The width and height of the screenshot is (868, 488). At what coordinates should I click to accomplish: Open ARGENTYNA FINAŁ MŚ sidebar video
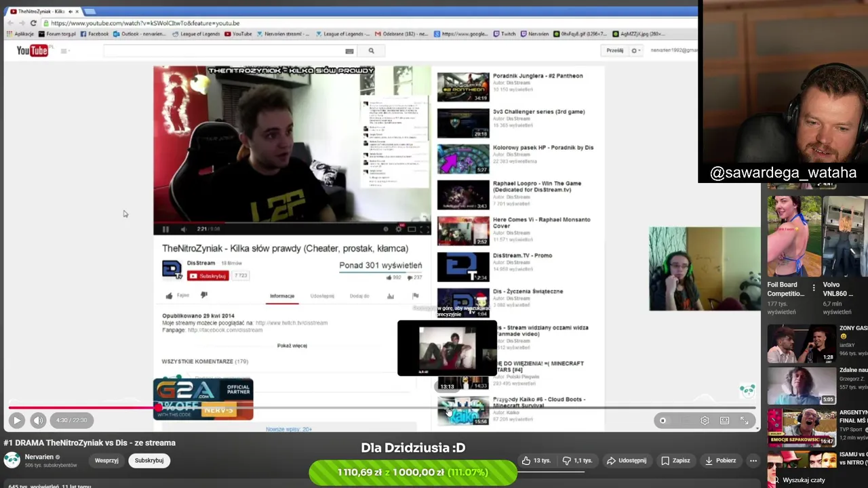pyautogui.click(x=802, y=427)
